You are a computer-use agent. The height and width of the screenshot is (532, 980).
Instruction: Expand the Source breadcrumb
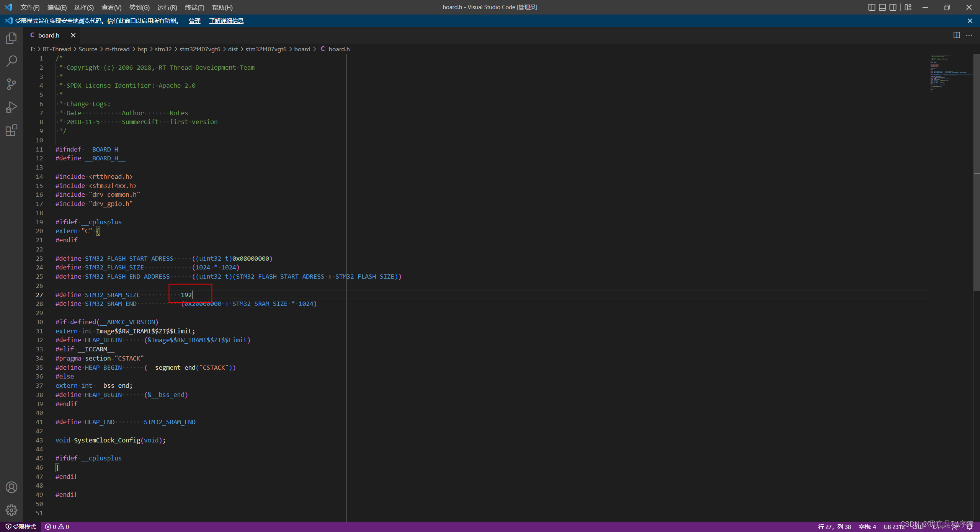[x=88, y=49]
